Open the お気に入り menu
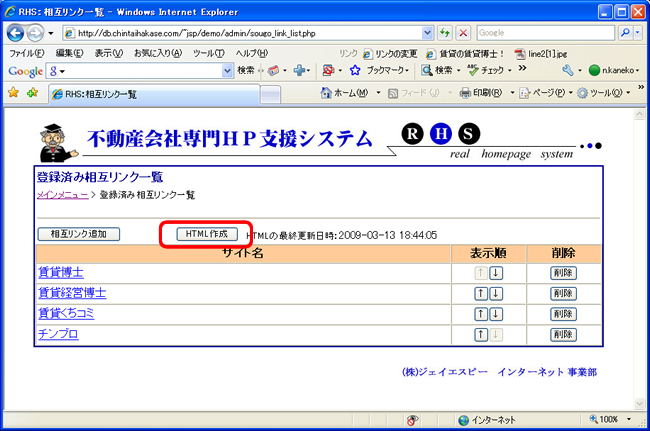This screenshot has height=431, width=650. click(155, 53)
